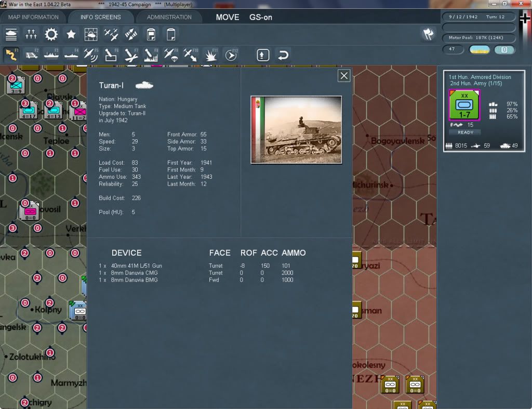
Task: Select the F8 bomb city mode
Action: (x=151, y=55)
